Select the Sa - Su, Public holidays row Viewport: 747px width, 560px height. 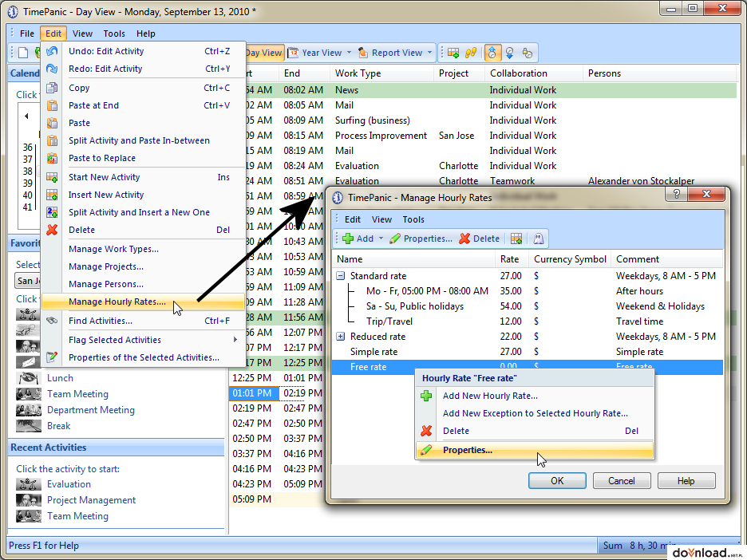point(527,306)
